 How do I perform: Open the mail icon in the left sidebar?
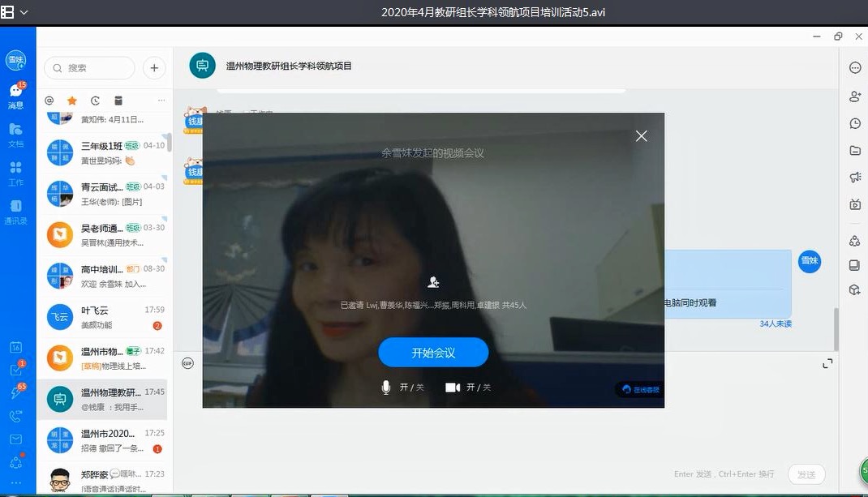(x=16, y=439)
